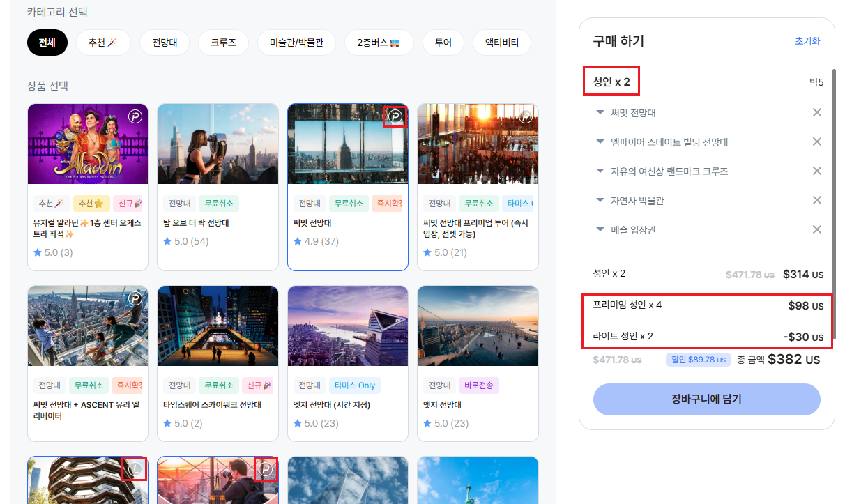Open the Statue of Liberty thumbnail
Viewport: 845px width, 504px height.
[x=478, y=480]
